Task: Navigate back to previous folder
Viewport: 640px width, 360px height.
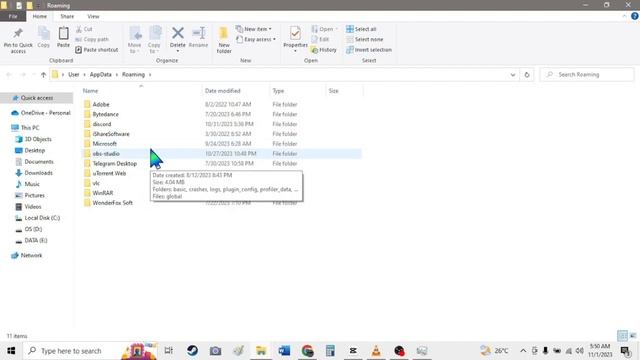Action: pyautogui.click(x=9, y=75)
